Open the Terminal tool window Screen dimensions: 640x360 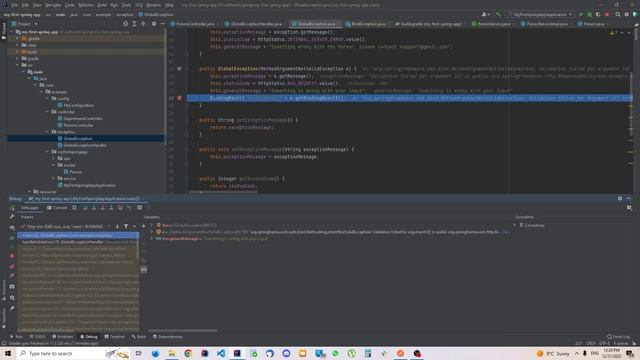click(x=114, y=337)
